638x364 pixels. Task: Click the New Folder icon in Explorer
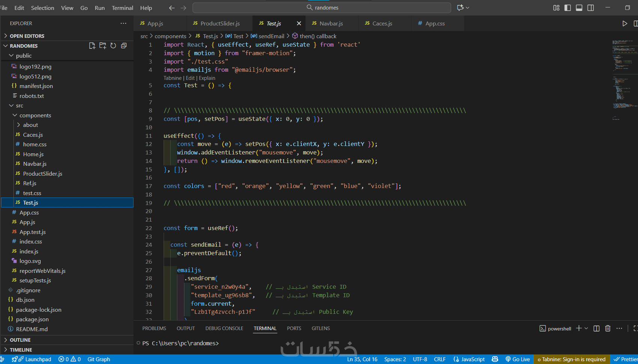pos(102,46)
